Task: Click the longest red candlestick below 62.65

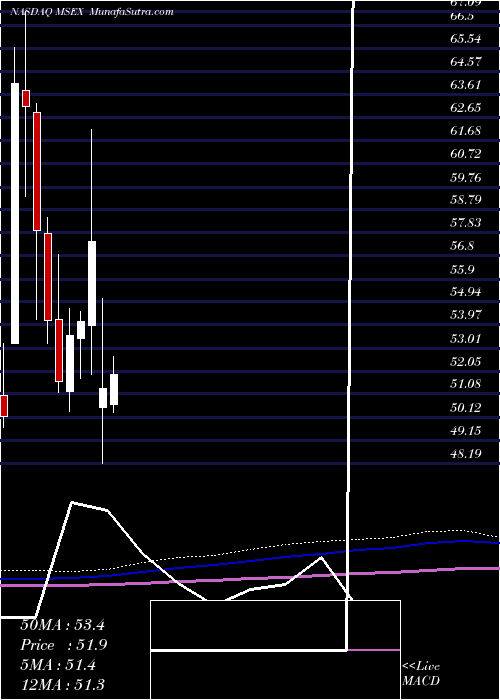Action: [x=37, y=171]
